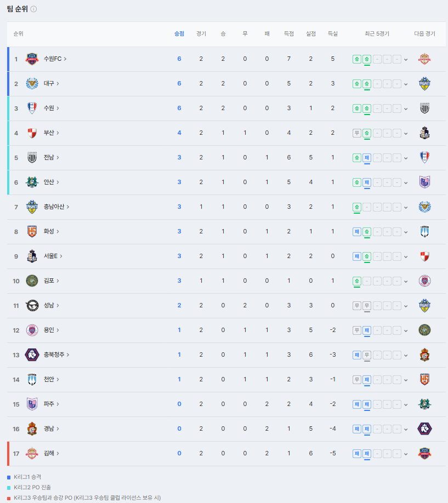
Task: Click the 김포 club emblem
Action: [x=32, y=281]
